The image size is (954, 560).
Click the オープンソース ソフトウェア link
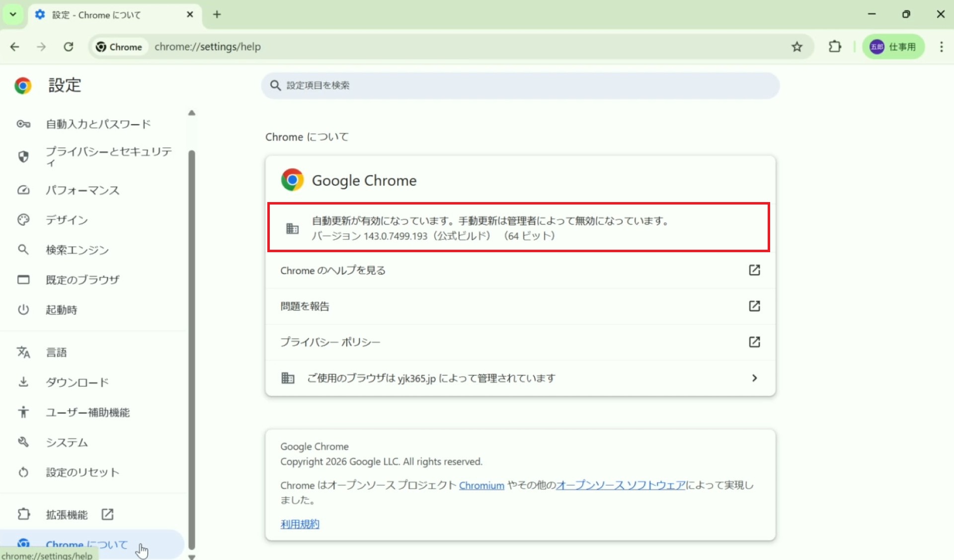620,486
